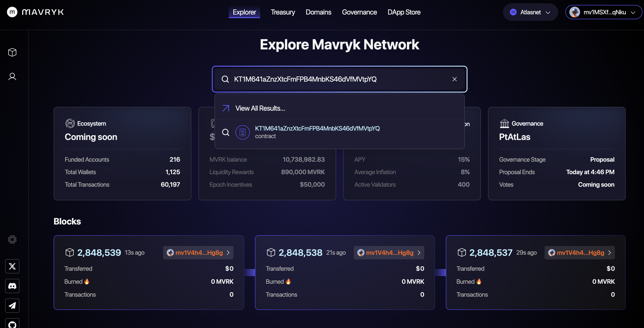
Task: Open block number 2,848,539
Action: 99,253
